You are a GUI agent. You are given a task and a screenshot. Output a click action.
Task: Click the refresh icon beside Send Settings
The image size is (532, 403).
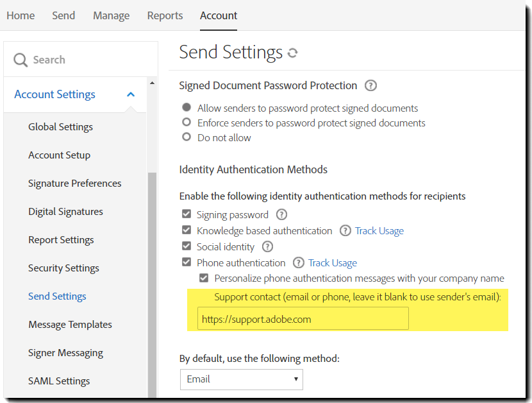292,53
